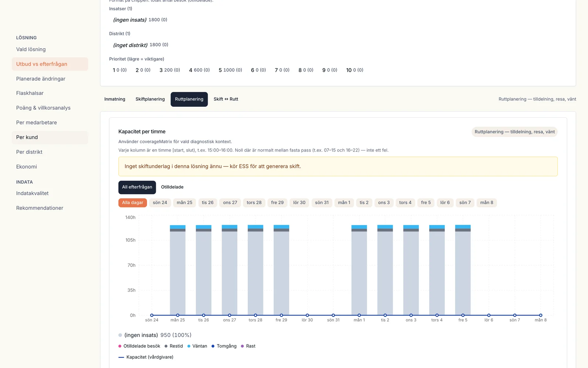588x368 pixels.
Task: Click capacity line point at lör 30
Action: pos(307,315)
